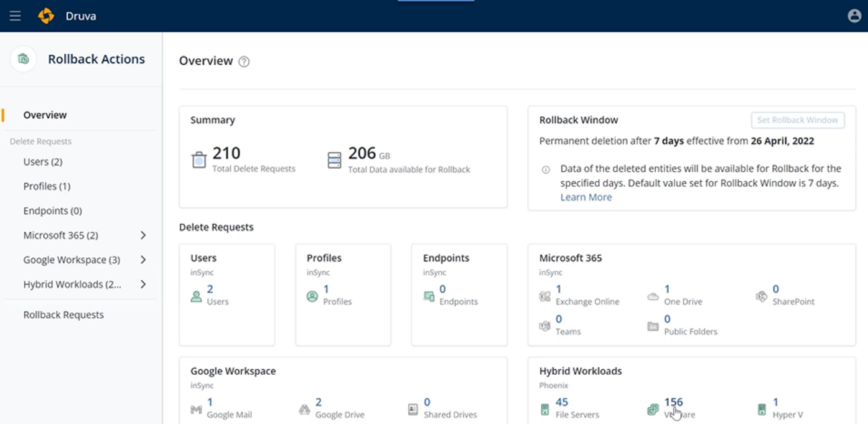The height and width of the screenshot is (424, 868).
Task: Open Rollback Requests from the sidebar
Action: (63, 315)
